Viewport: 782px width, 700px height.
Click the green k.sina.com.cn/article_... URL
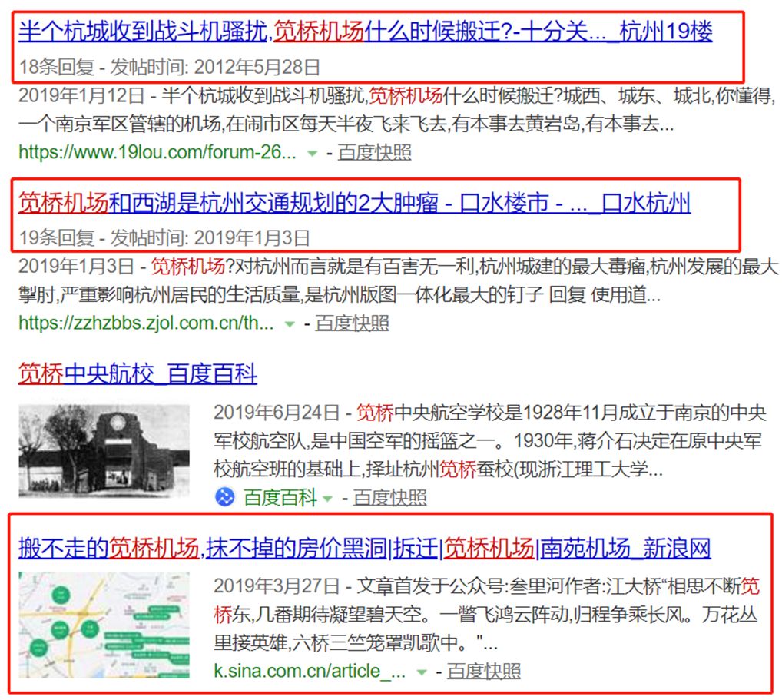(310, 672)
